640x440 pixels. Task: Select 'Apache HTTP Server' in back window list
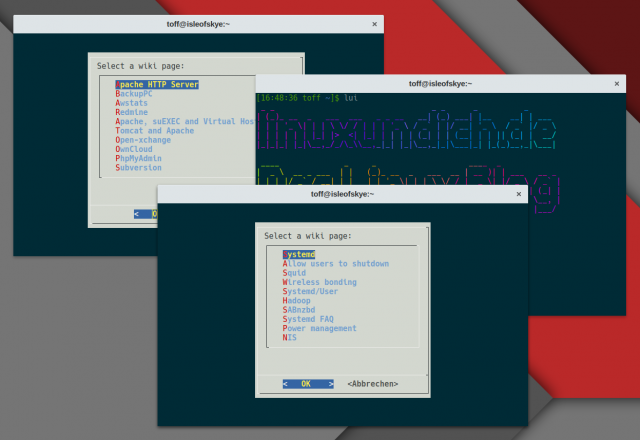tap(157, 84)
